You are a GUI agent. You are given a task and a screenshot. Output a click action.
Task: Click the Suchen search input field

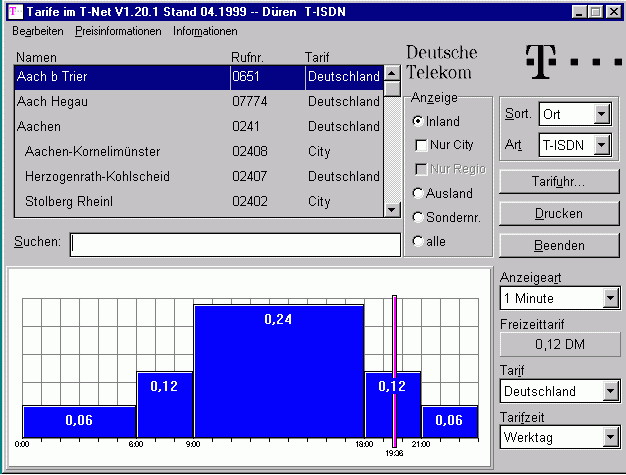(235, 243)
